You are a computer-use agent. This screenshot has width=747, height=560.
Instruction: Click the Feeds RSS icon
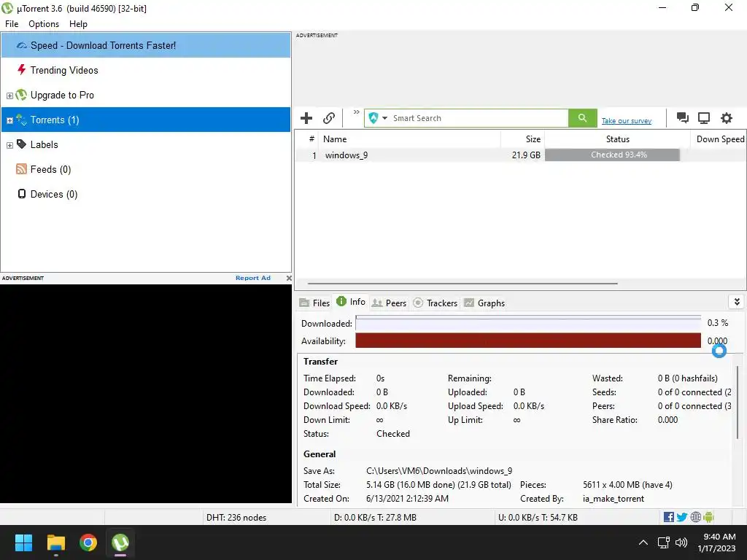[x=21, y=169]
